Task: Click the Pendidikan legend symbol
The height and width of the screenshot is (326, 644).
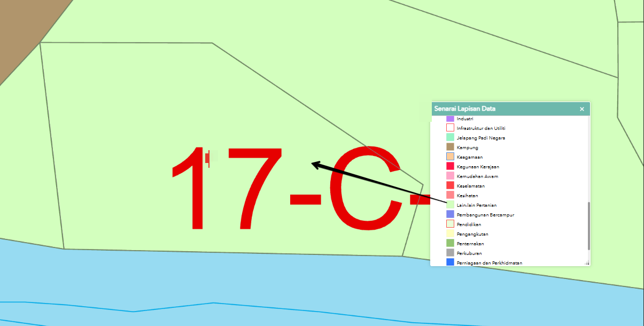Action: [x=450, y=224]
